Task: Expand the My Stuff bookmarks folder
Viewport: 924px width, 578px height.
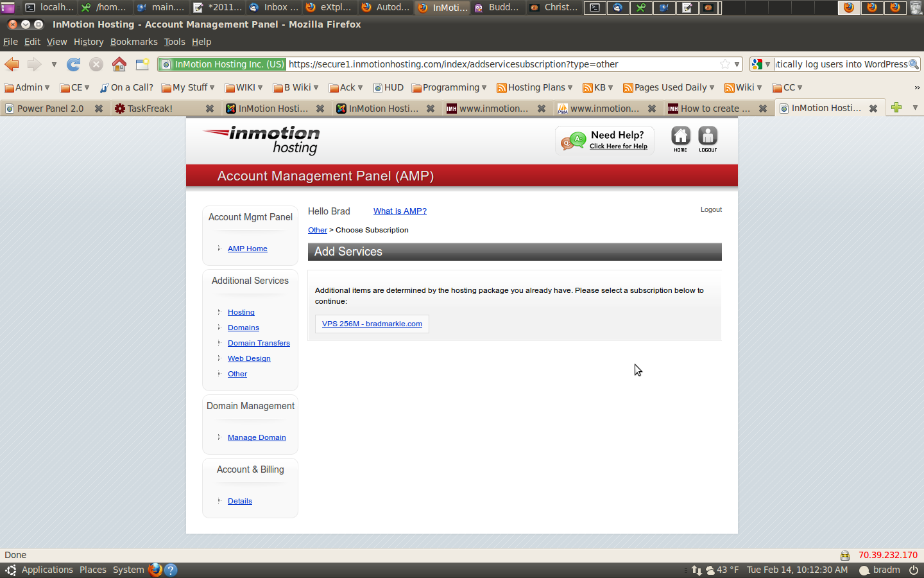Action: [188, 87]
